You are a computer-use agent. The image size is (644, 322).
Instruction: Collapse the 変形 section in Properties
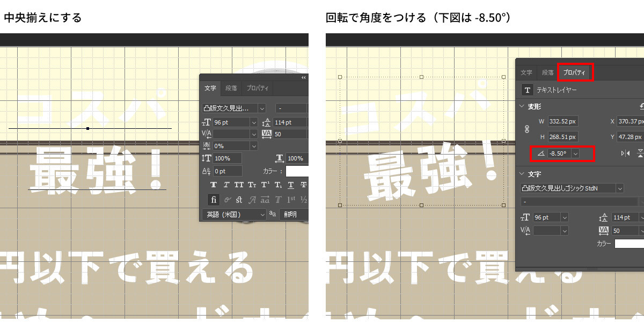(521, 107)
